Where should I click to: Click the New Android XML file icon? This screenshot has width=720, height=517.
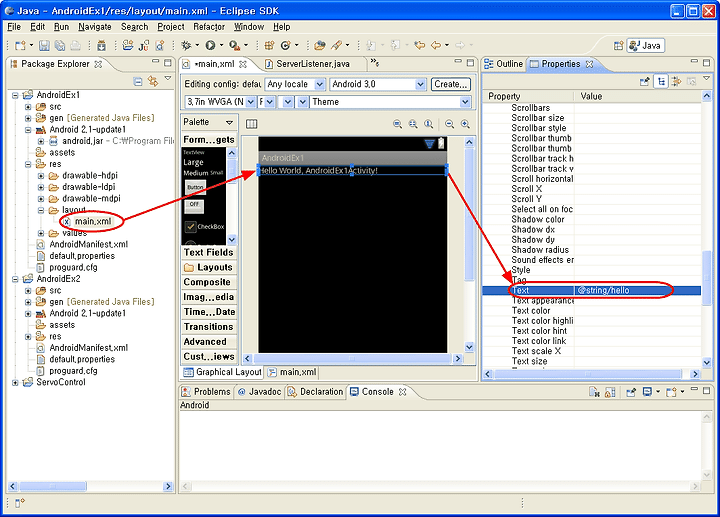tap(159, 45)
